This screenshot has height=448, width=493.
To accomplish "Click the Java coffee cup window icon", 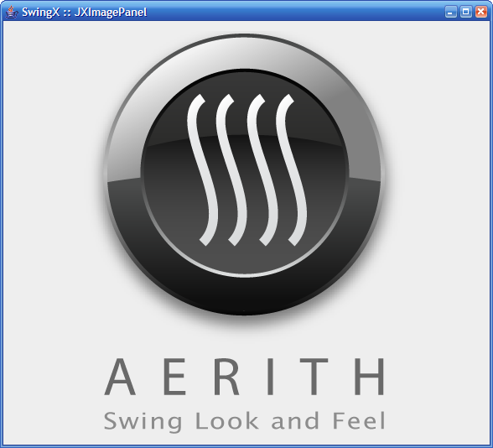I will pyautogui.click(x=12, y=12).
